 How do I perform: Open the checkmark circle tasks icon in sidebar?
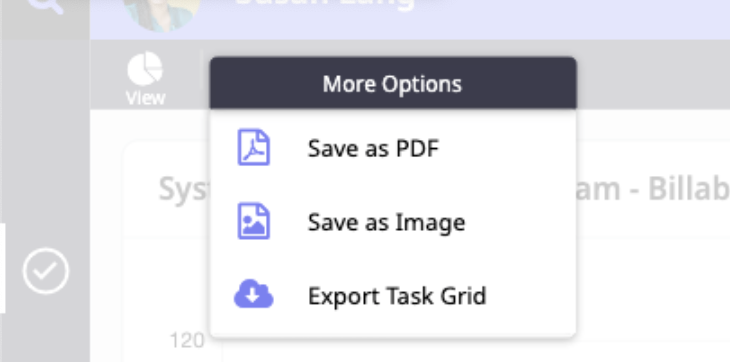pyautogui.click(x=46, y=271)
